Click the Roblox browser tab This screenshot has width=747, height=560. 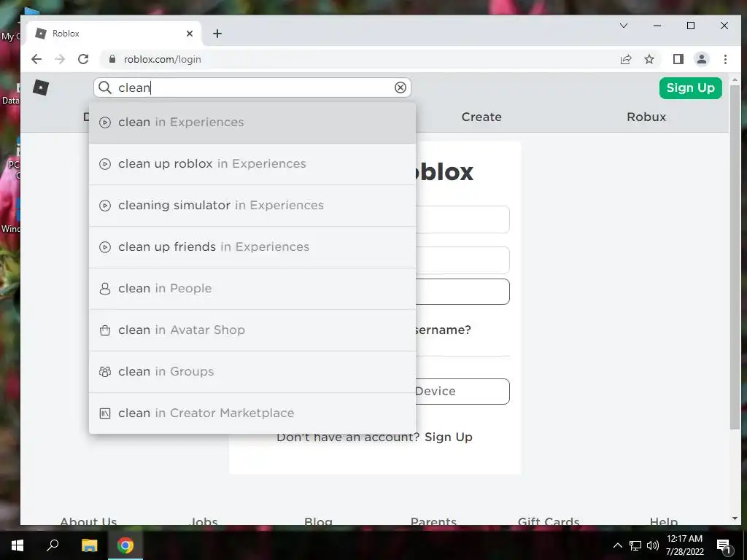115,34
